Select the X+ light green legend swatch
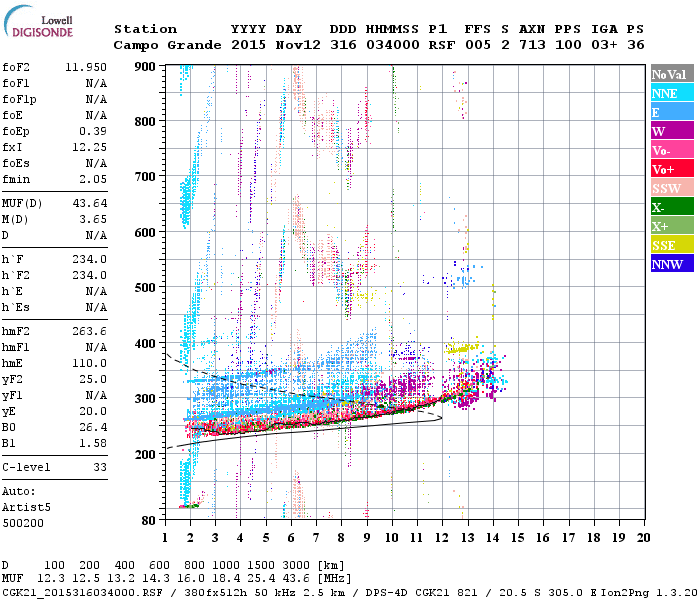This screenshot has width=700, height=600. click(x=672, y=226)
